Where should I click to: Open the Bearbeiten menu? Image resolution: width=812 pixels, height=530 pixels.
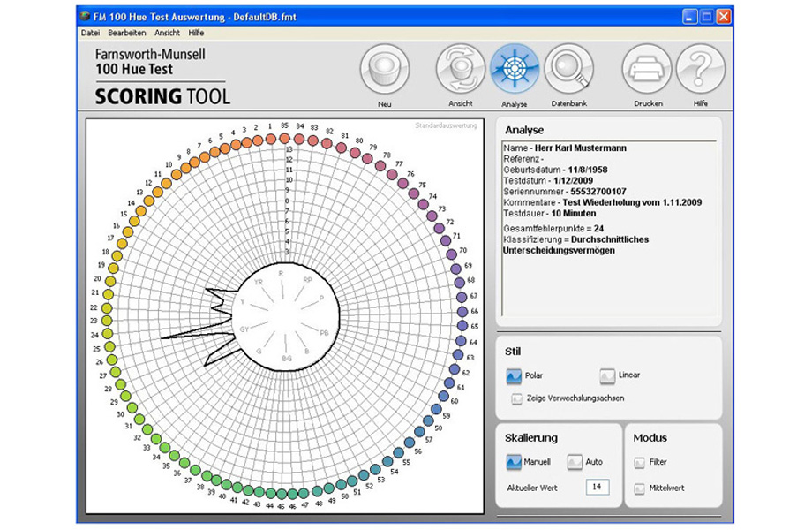[127, 33]
